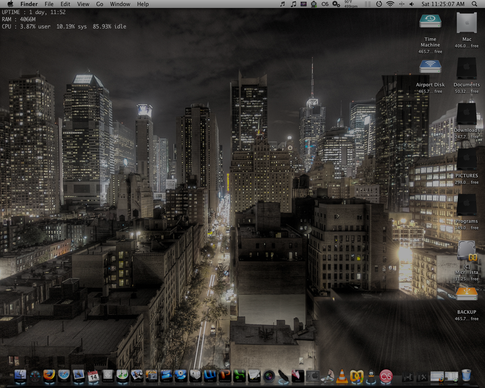Image resolution: width=485 pixels, height=388 pixels.
Task: Open Finder from the dock
Action: click(x=20, y=376)
